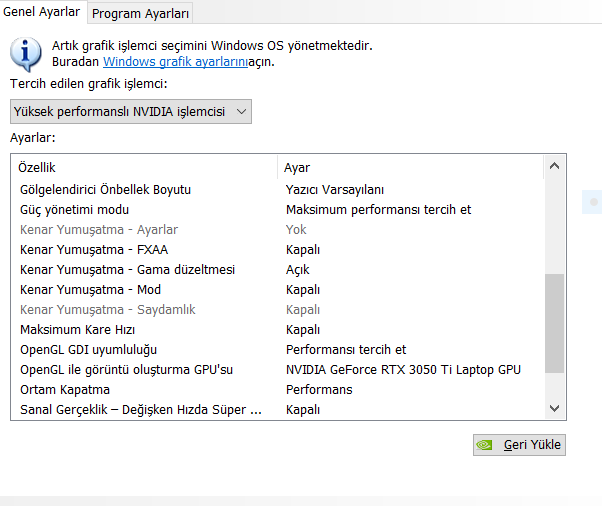Select the Genel Ayarlar tab
The height and width of the screenshot is (506, 602).
pyautogui.click(x=42, y=12)
